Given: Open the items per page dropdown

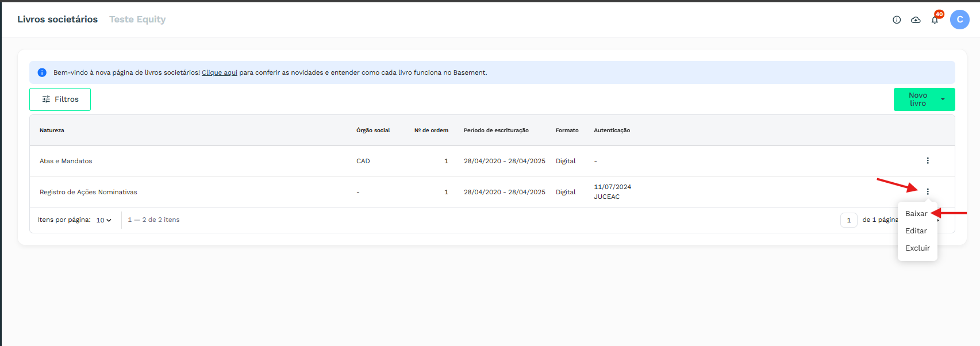Looking at the screenshot, I should click(104, 220).
